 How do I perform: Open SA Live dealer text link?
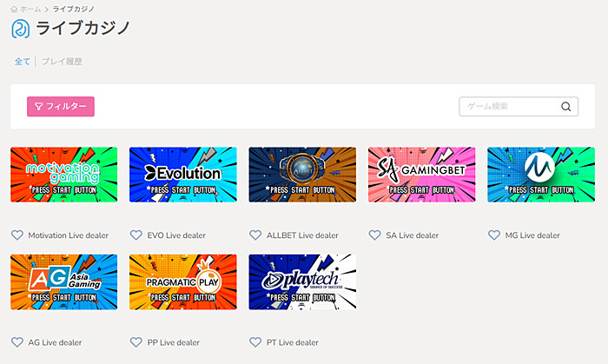point(413,235)
